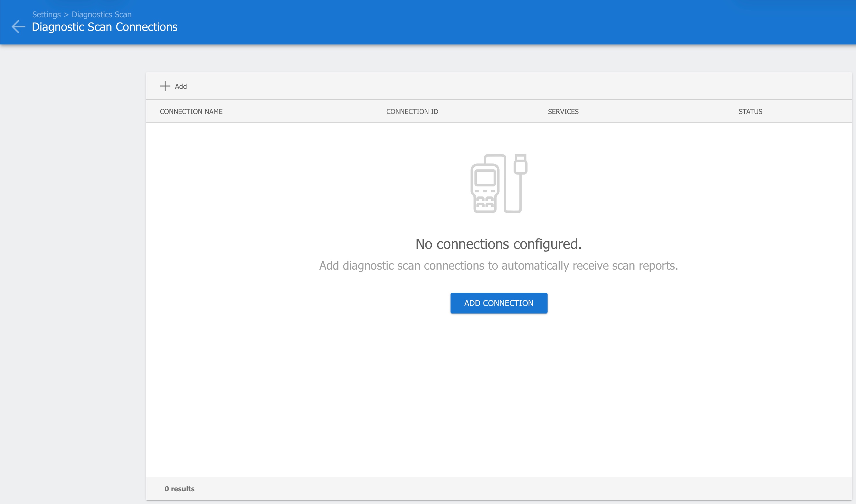Sort by CONNECTION NAME column header

click(x=191, y=111)
